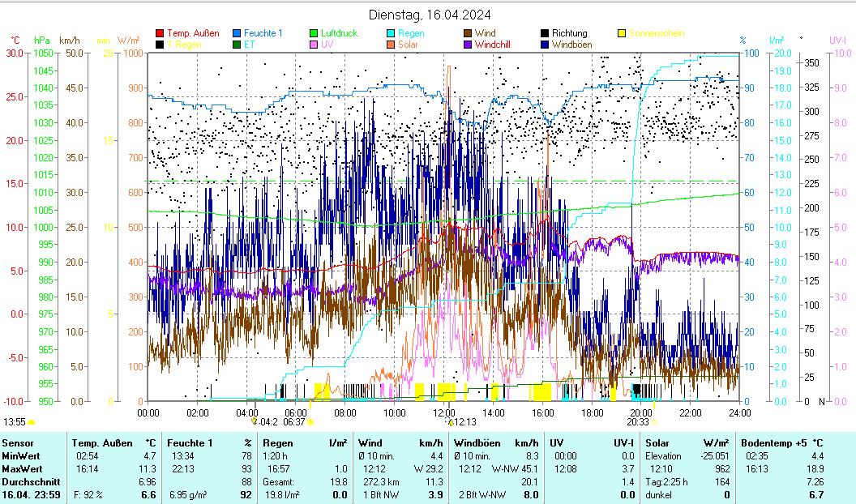The height and width of the screenshot is (504, 856).
Task: Click the Durchschnitt row label
Action: 29,481
